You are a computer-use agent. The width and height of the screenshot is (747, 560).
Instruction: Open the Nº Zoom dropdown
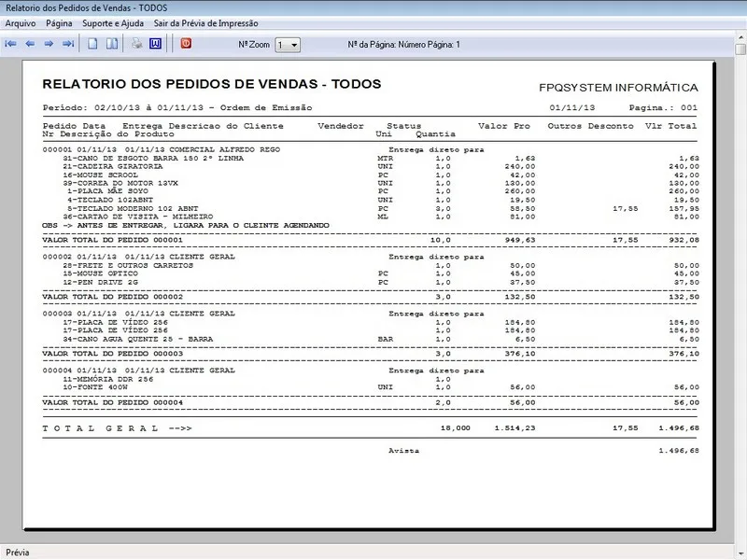[x=289, y=45]
